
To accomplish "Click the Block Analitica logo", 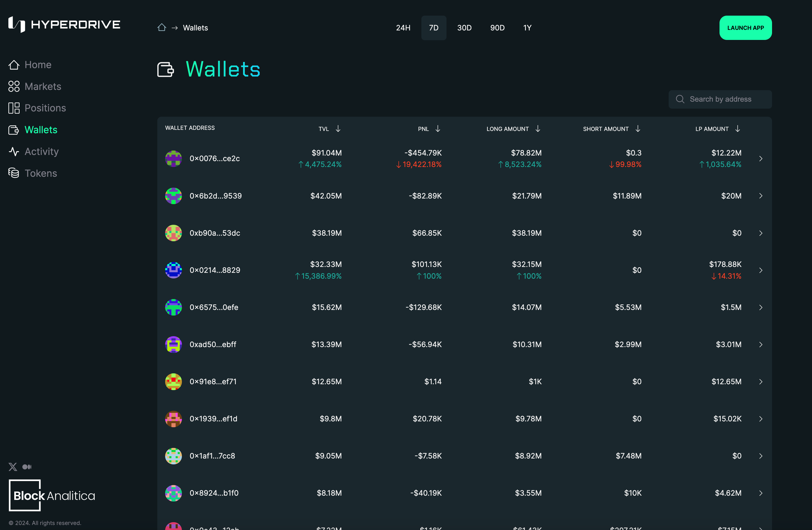I will (52, 495).
